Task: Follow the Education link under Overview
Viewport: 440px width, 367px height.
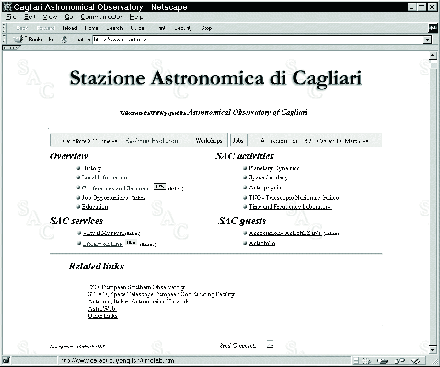Action: pyautogui.click(x=95, y=207)
